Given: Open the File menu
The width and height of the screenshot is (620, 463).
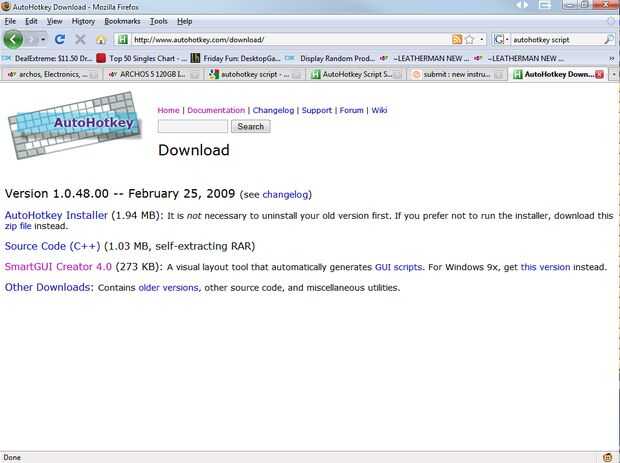Looking at the screenshot, I should tap(10, 21).
